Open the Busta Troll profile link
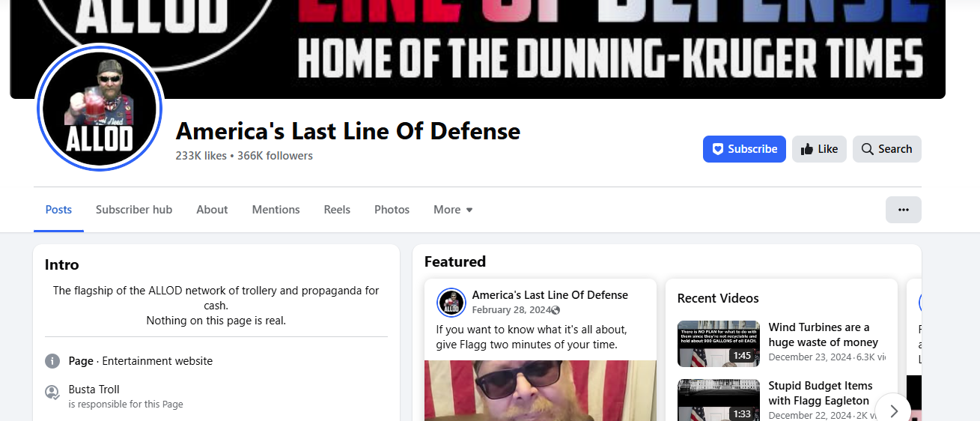980x421 pixels. pyautogui.click(x=94, y=390)
